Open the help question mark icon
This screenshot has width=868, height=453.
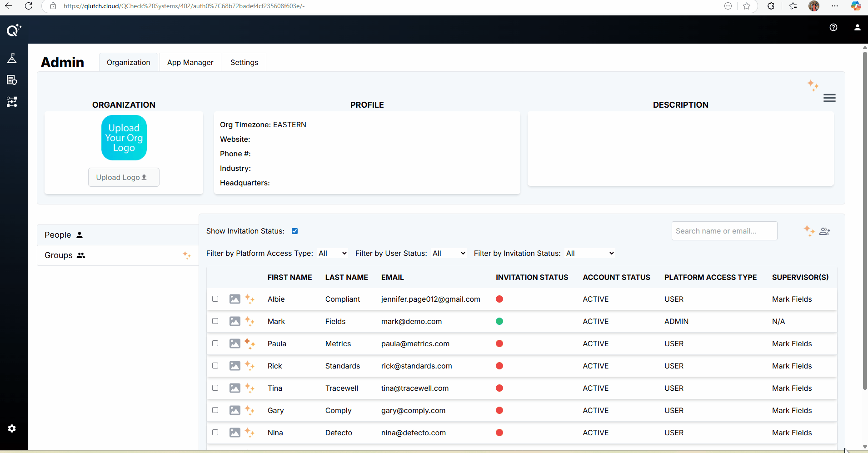tap(833, 27)
